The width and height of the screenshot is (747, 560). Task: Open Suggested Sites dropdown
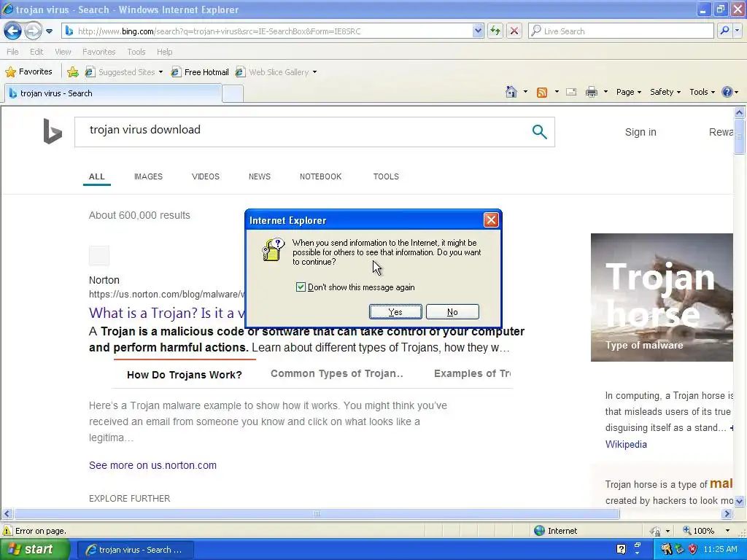point(124,72)
